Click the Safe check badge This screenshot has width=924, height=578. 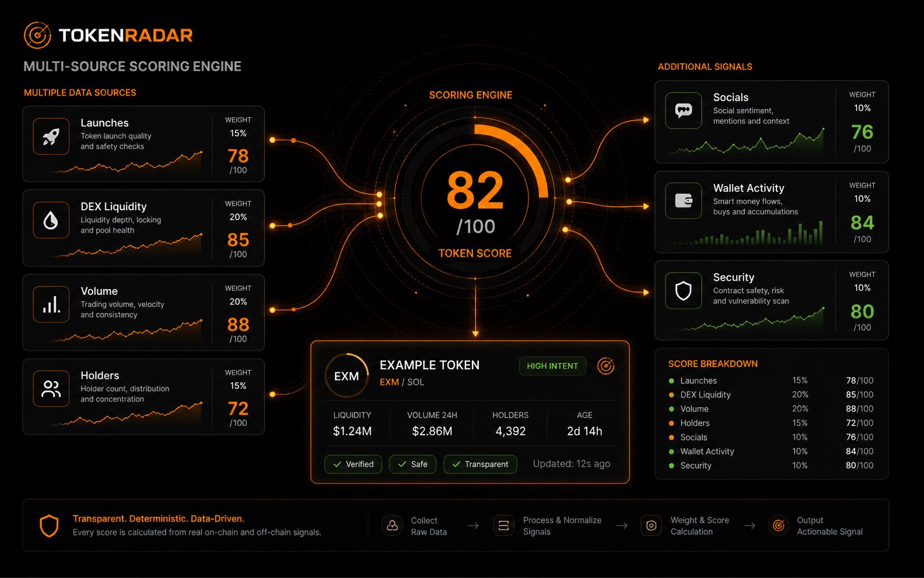tap(412, 464)
